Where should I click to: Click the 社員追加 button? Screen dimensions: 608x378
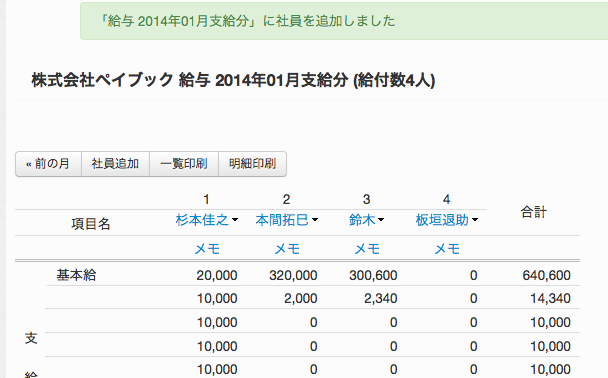coord(115,164)
